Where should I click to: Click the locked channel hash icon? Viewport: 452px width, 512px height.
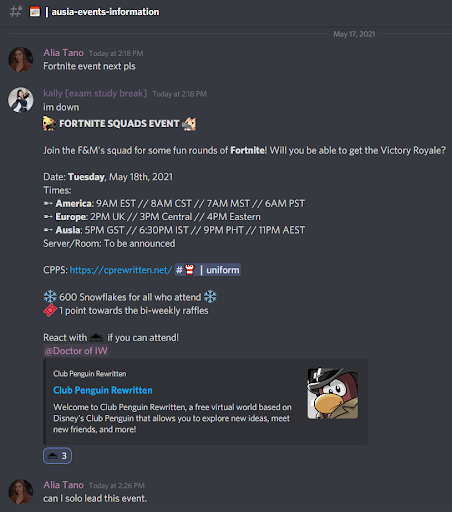tap(16, 11)
